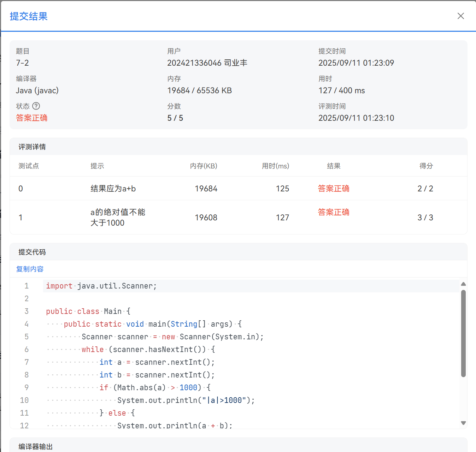Expand the 编译器输出 section

pyautogui.click(x=35, y=446)
